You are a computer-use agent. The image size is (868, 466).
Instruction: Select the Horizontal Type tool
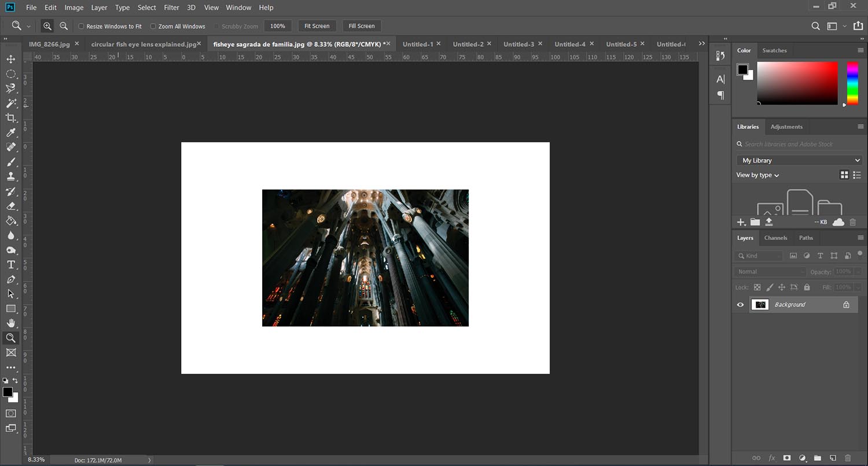click(x=10, y=265)
